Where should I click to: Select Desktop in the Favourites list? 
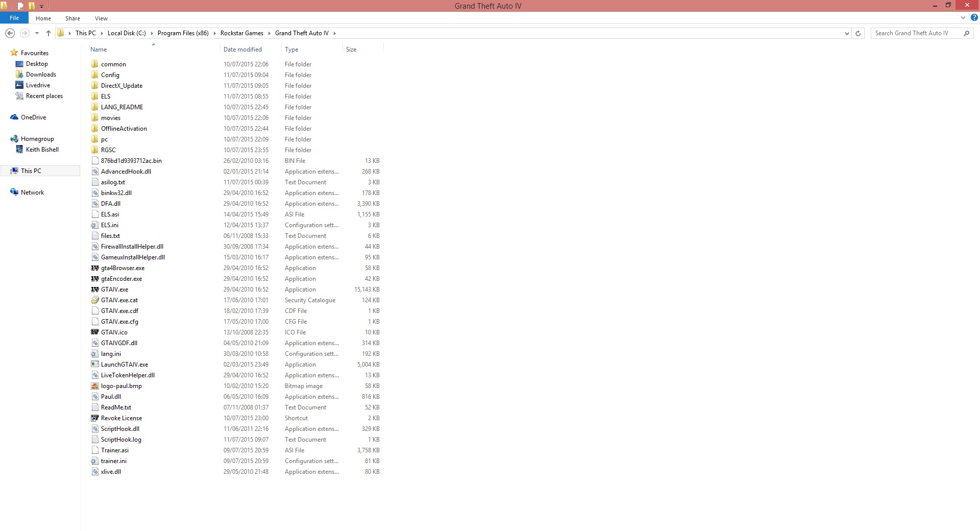click(37, 64)
